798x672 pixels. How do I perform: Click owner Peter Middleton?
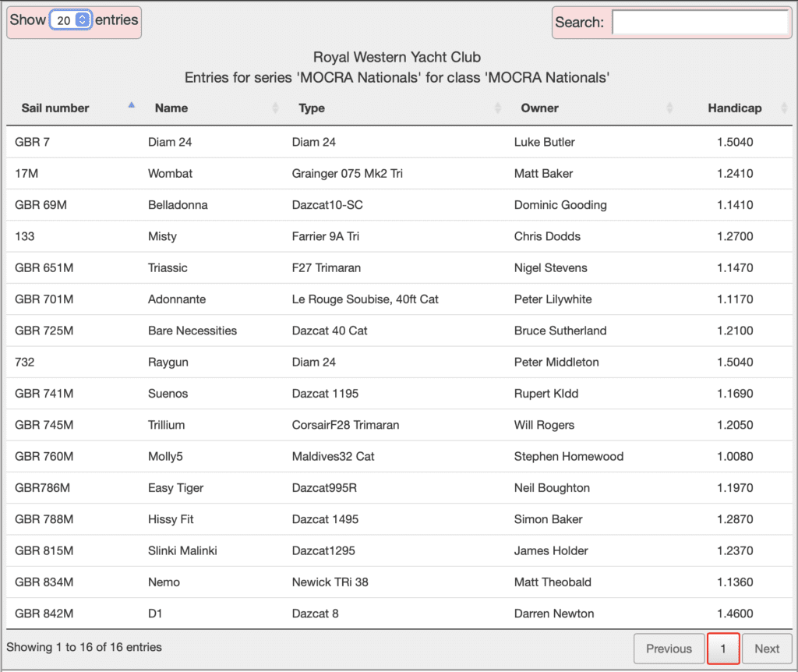556,363
